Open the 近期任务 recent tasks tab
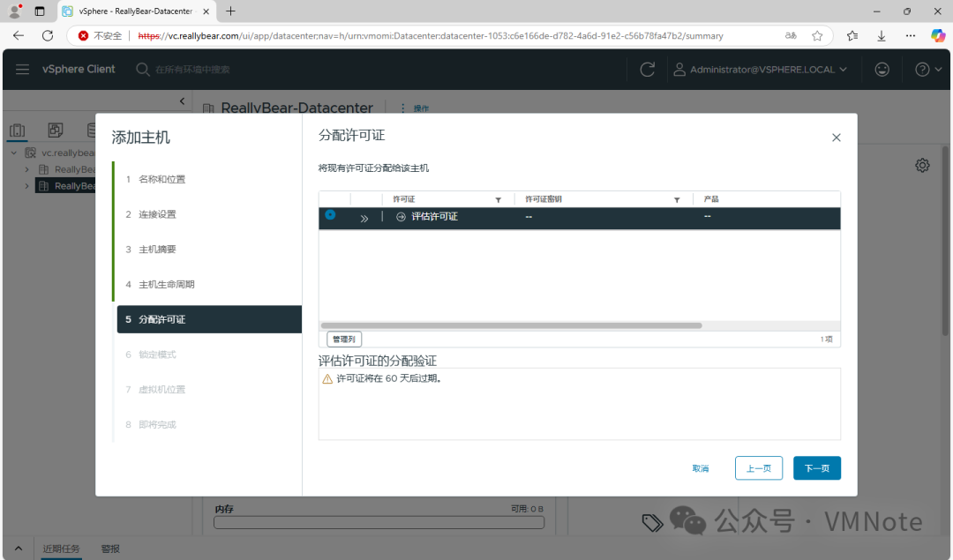Image resolution: width=953 pixels, height=560 pixels. (x=61, y=549)
